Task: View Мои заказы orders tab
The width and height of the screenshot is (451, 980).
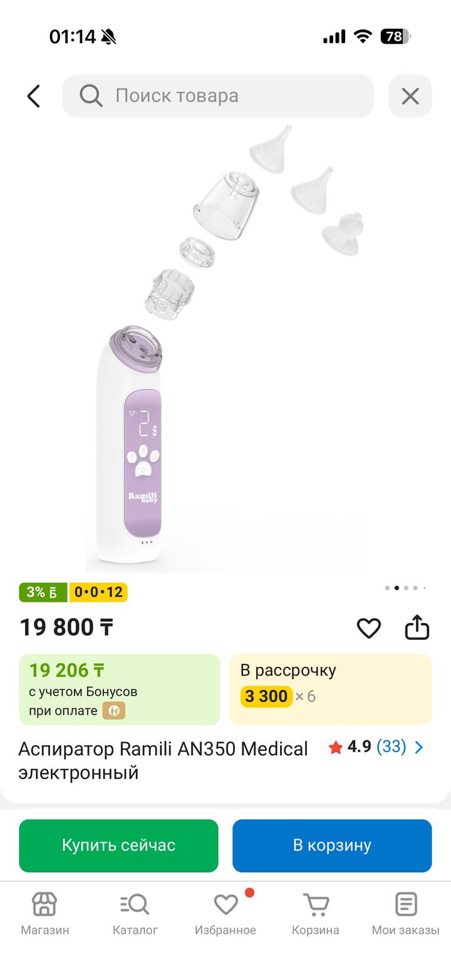Action: (405, 913)
